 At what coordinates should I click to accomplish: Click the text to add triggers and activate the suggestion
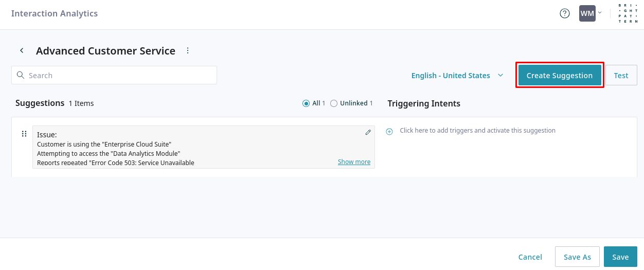(477, 131)
